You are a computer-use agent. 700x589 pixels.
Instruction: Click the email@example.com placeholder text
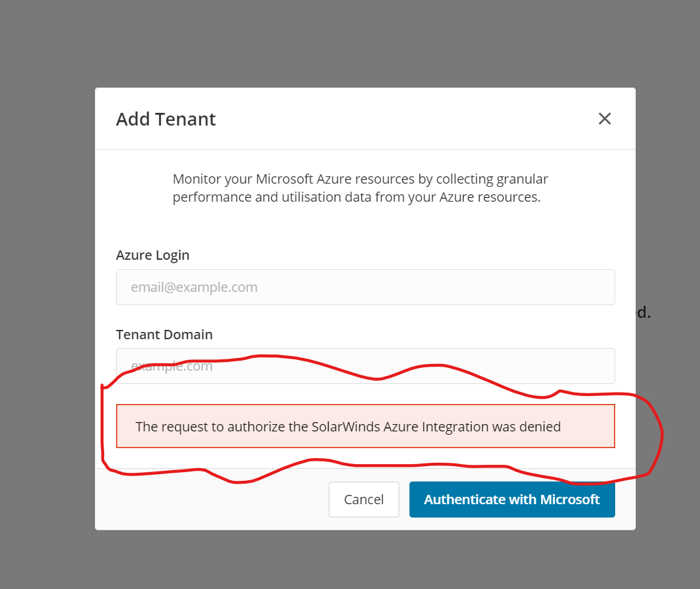coord(194,287)
